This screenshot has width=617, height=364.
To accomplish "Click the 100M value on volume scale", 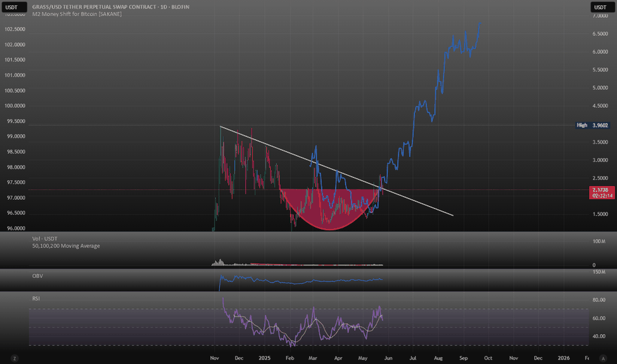I will [x=599, y=241].
